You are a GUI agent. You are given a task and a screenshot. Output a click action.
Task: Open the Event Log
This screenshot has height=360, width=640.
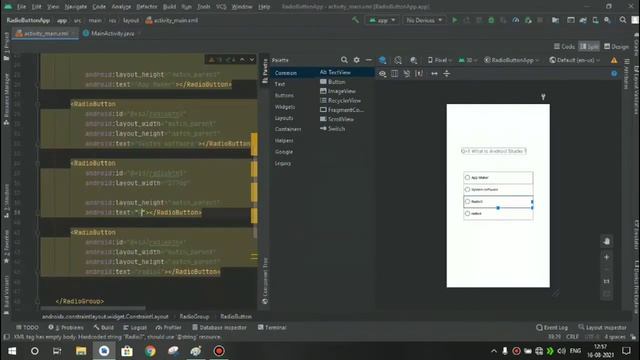coord(552,327)
